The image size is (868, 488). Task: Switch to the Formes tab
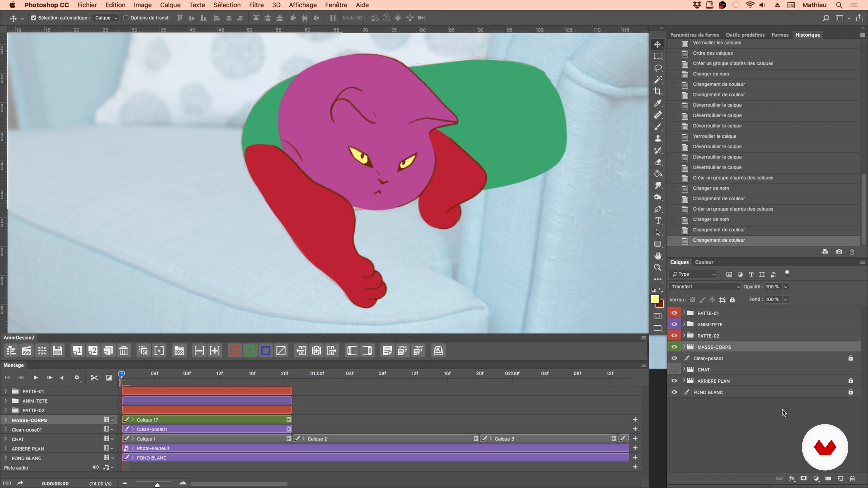click(780, 35)
